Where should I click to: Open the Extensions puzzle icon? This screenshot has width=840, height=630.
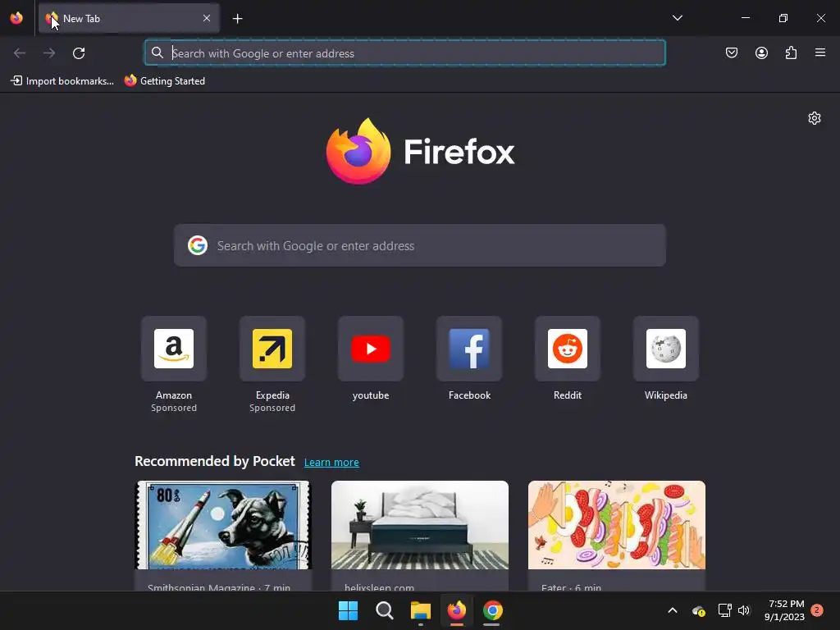tap(791, 52)
